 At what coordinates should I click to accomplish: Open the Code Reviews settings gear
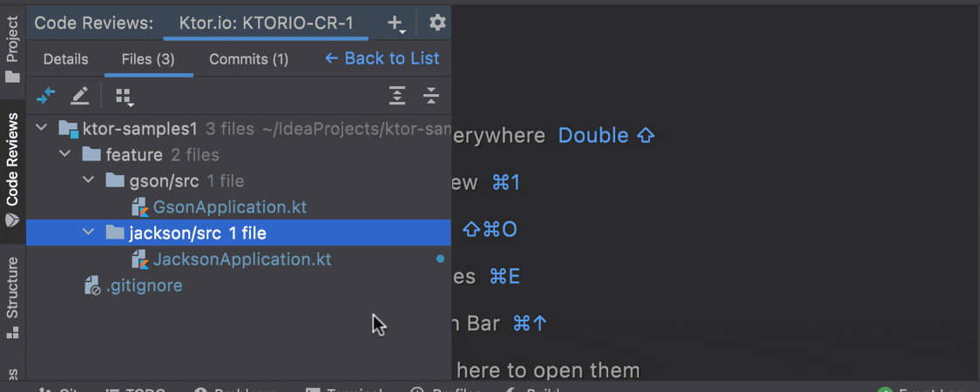(437, 24)
